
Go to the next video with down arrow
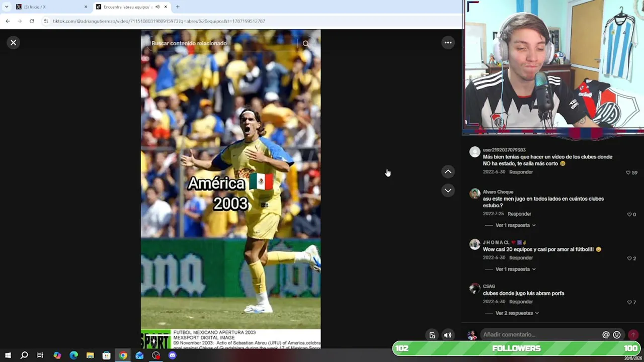point(448,191)
